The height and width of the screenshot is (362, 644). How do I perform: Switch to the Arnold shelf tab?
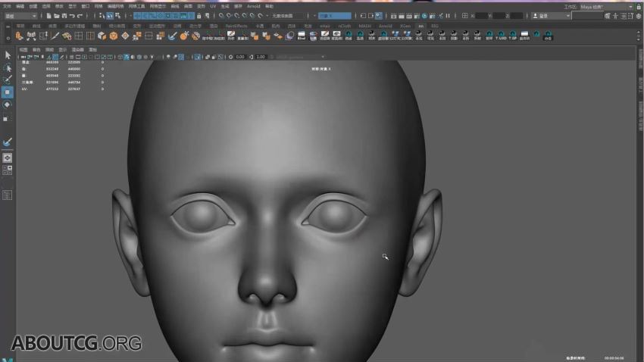(x=386, y=25)
